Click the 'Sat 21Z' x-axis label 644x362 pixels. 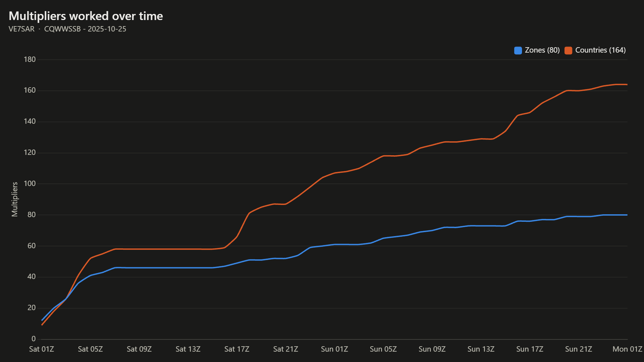tap(286, 349)
